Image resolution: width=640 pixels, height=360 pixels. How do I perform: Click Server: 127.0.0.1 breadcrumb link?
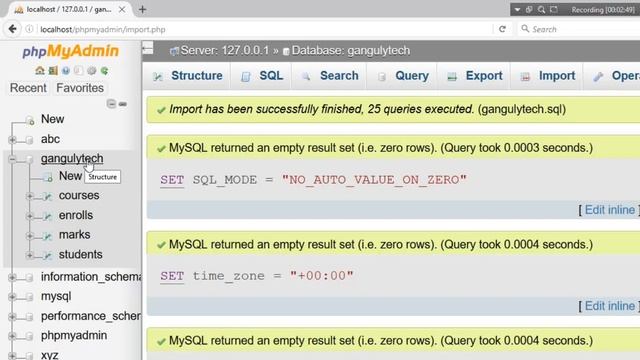224,51
